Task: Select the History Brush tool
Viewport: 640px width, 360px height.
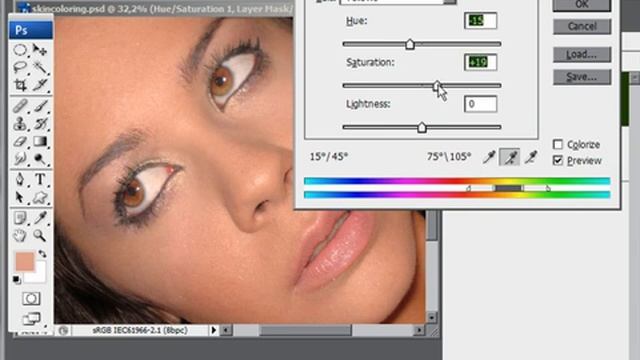Action: pyautogui.click(x=40, y=124)
